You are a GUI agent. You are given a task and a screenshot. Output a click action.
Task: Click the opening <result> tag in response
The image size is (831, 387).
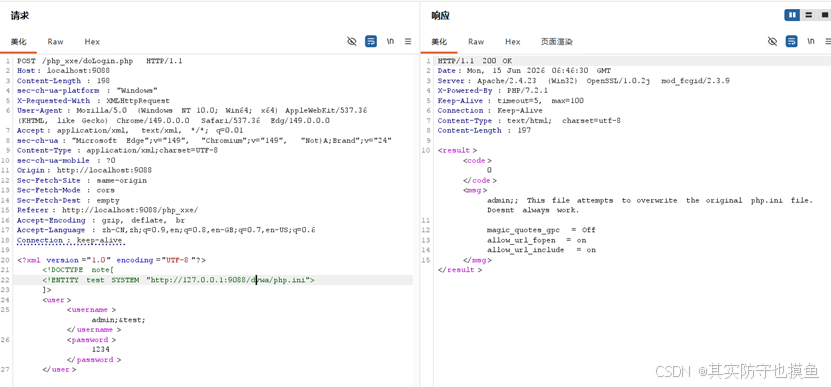coord(457,151)
